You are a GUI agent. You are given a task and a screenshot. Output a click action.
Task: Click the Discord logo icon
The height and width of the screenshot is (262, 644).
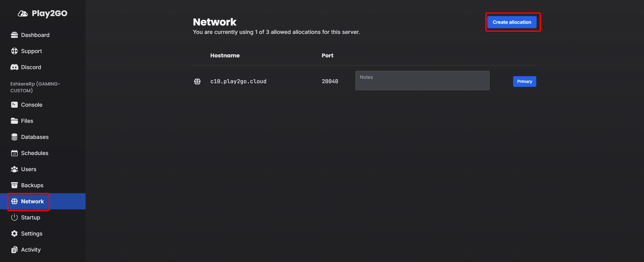14,67
